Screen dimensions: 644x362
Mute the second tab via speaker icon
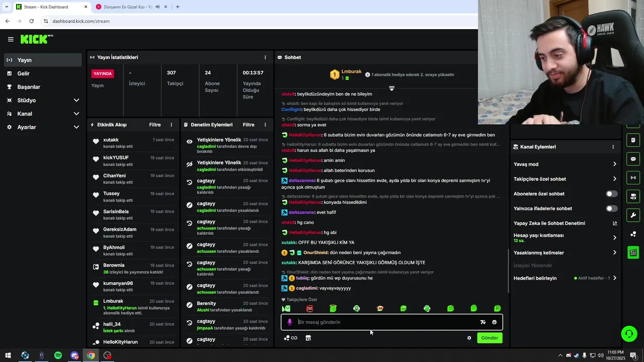point(158,7)
